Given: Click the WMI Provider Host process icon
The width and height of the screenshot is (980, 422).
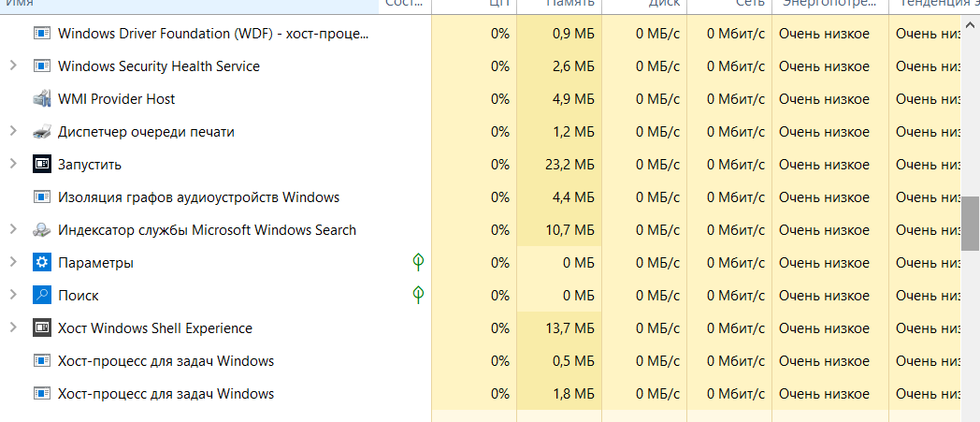Looking at the screenshot, I should coord(41,99).
